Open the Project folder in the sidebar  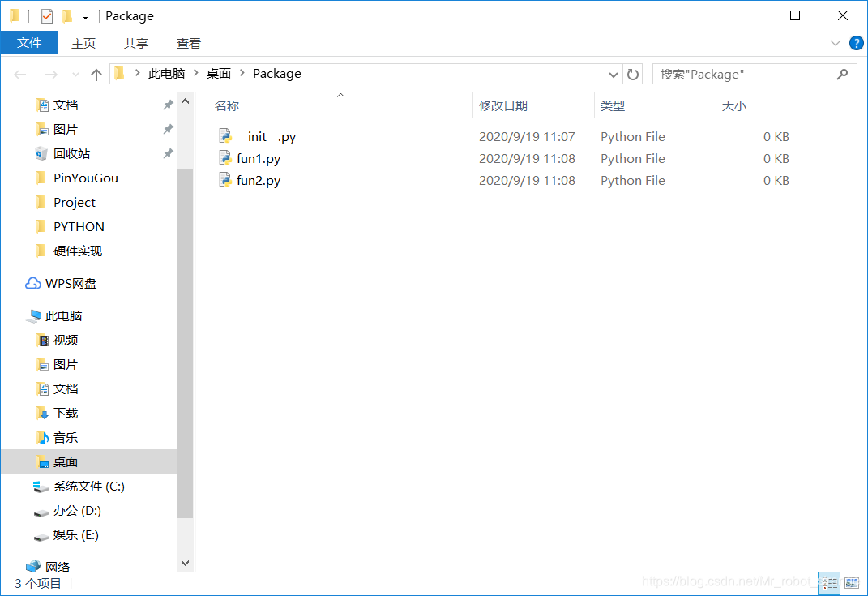[75, 202]
